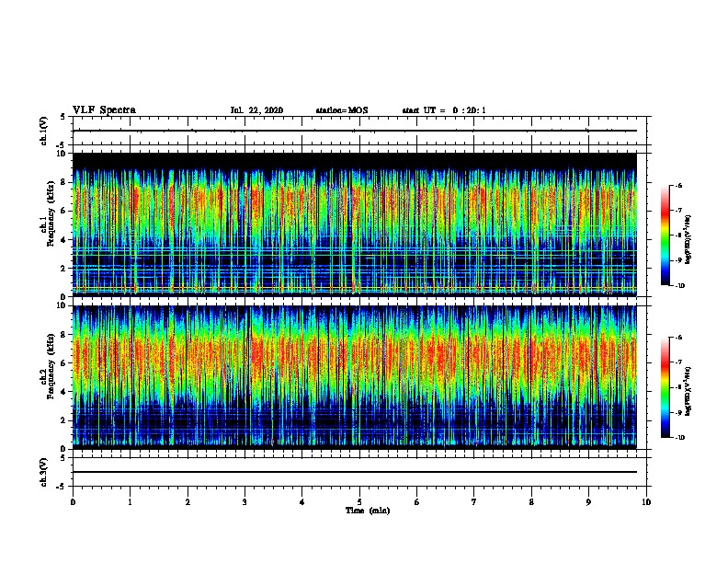Viewport: 728px width, 563px height.
Task: Click inside the ch.1 spectrogram panel
Action: [355, 224]
